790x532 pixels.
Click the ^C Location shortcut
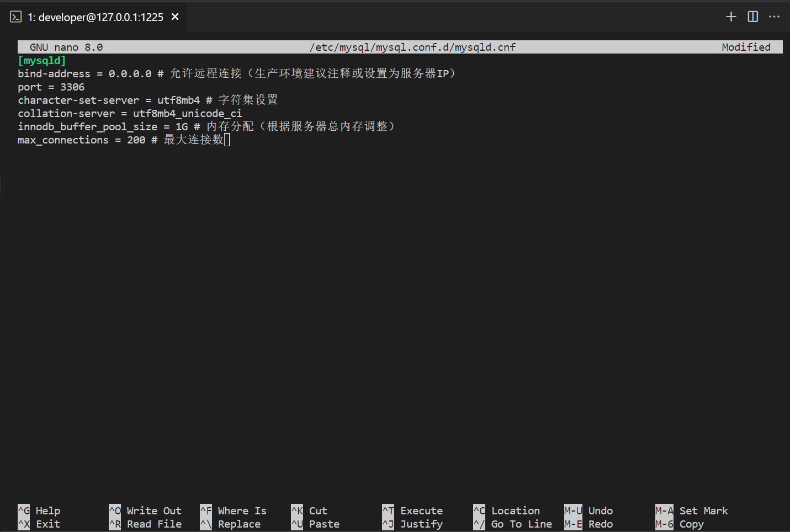507,511
